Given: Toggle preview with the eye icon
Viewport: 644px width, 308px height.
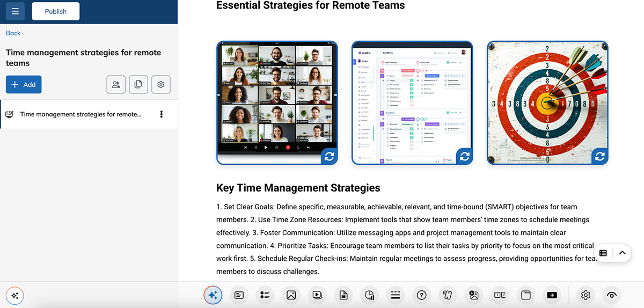Looking at the screenshot, I should [612, 295].
